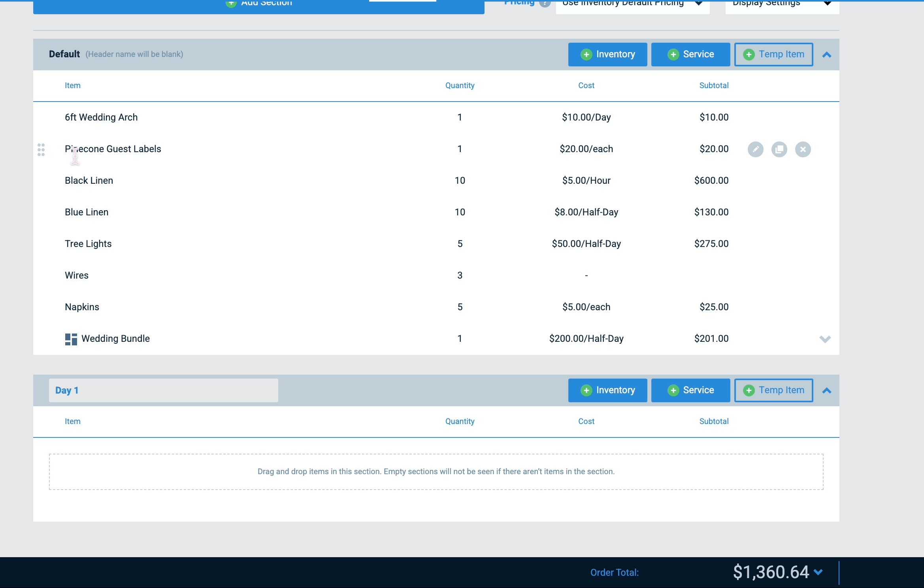Screen dimensions: 924x588
Task: Select the 6ft Wedding Arch item
Action: [101, 117]
